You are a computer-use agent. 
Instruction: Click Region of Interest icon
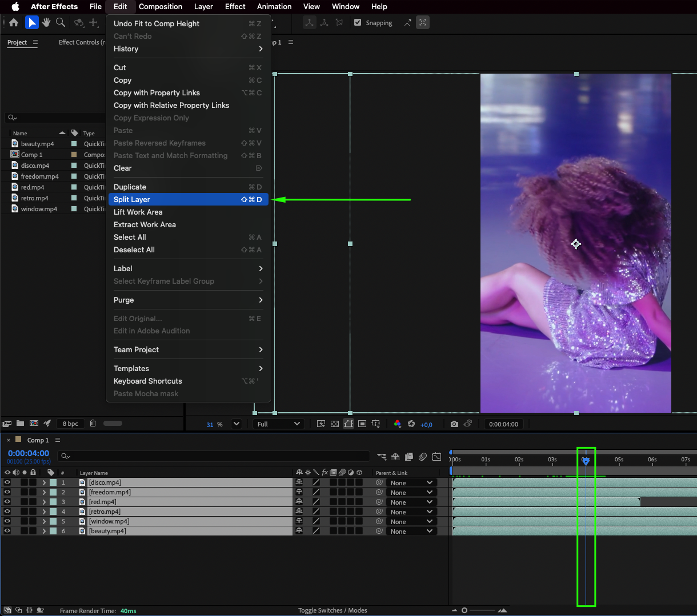coord(362,424)
